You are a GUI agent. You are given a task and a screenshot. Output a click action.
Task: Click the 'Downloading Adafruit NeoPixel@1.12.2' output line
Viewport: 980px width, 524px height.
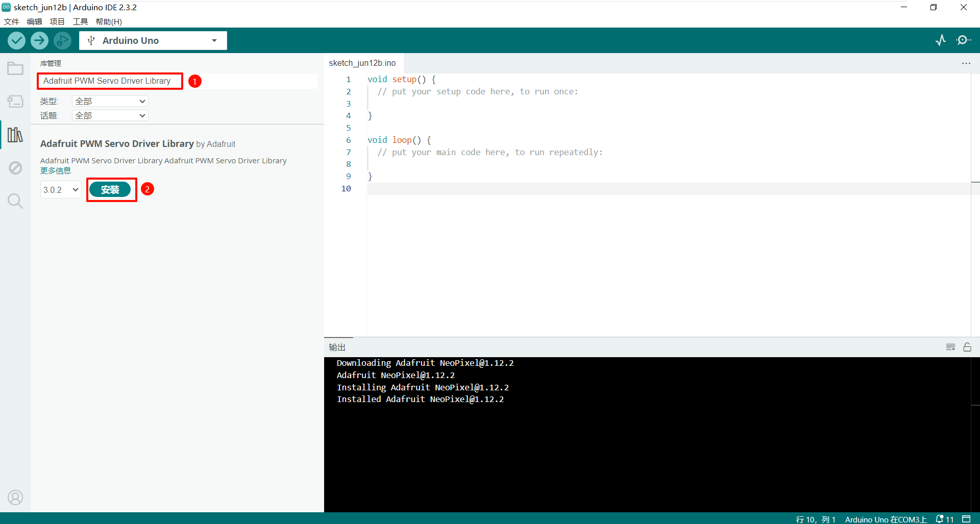(425, 363)
